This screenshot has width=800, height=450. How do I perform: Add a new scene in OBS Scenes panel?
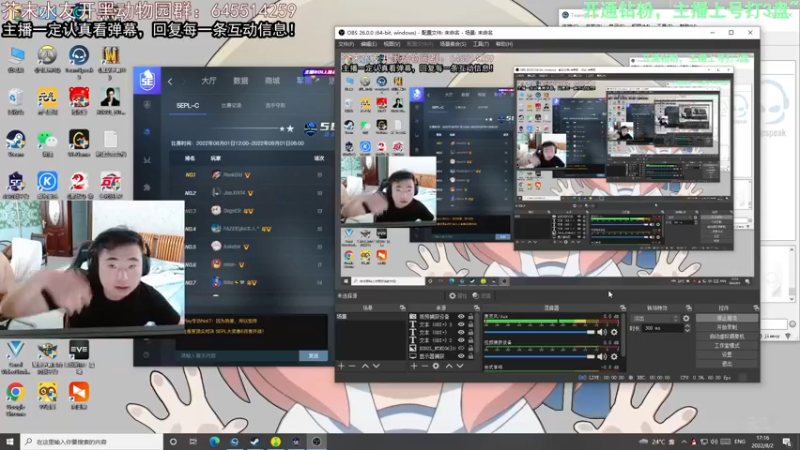tap(341, 366)
